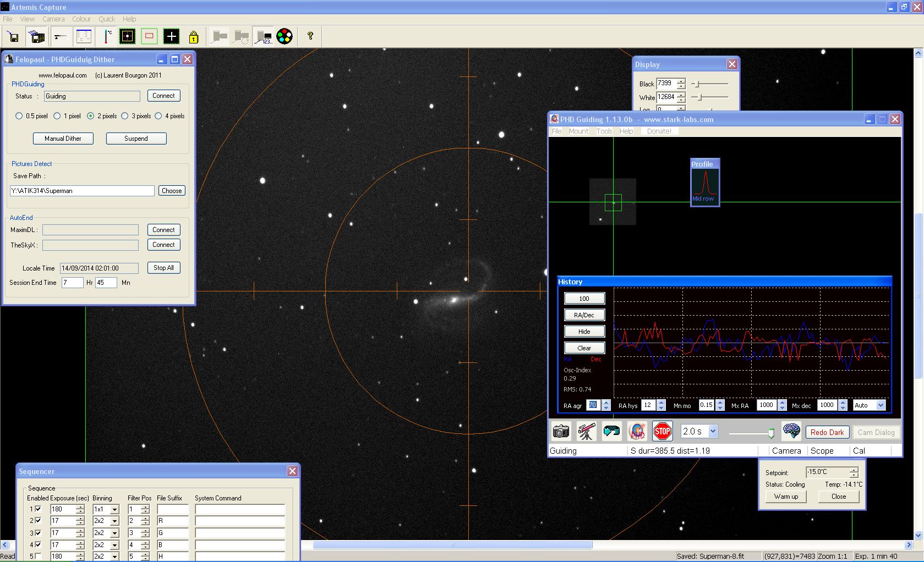Click the Redo Dark button

coord(827,432)
